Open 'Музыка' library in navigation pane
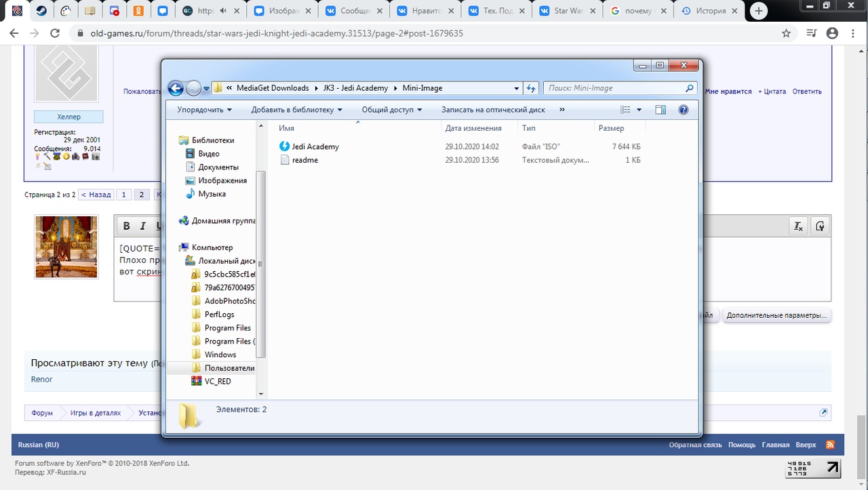 [212, 194]
